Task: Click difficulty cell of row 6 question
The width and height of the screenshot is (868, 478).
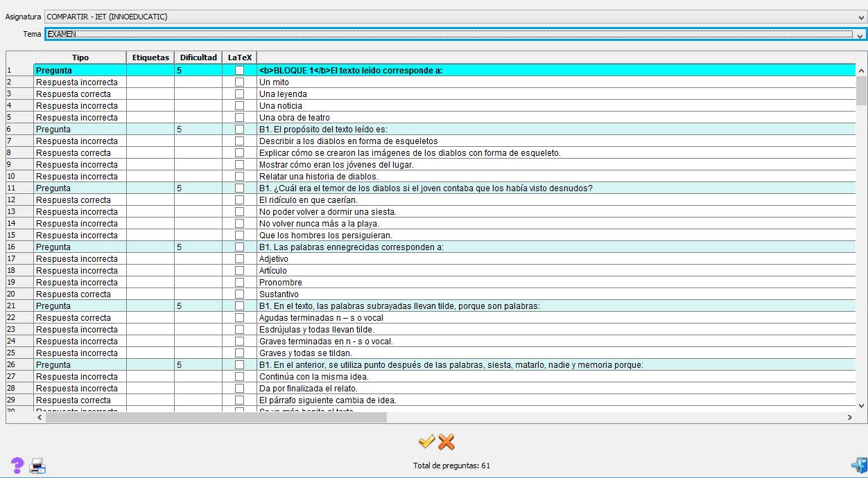Action: (198, 130)
